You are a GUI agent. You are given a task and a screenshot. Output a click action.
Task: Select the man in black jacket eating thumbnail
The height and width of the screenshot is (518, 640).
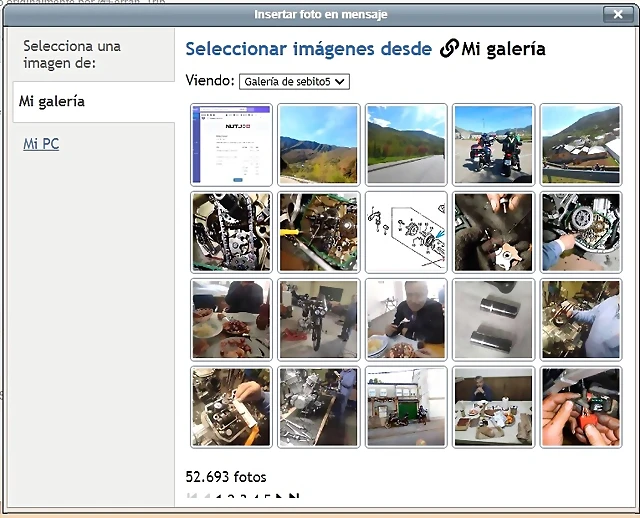pyautogui.click(x=406, y=320)
